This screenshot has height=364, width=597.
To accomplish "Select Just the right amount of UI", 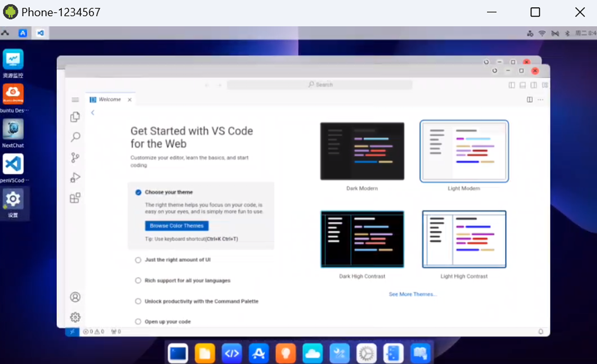I will pos(177,260).
